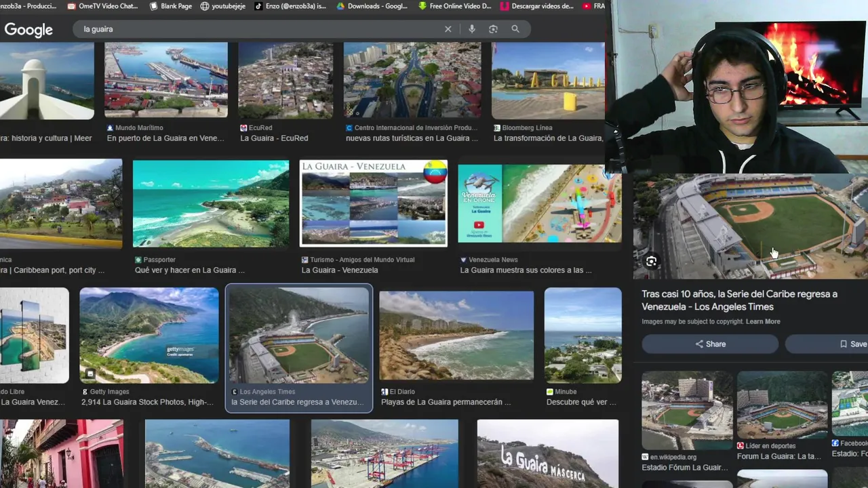Click the Save button in preview panel

(827, 344)
